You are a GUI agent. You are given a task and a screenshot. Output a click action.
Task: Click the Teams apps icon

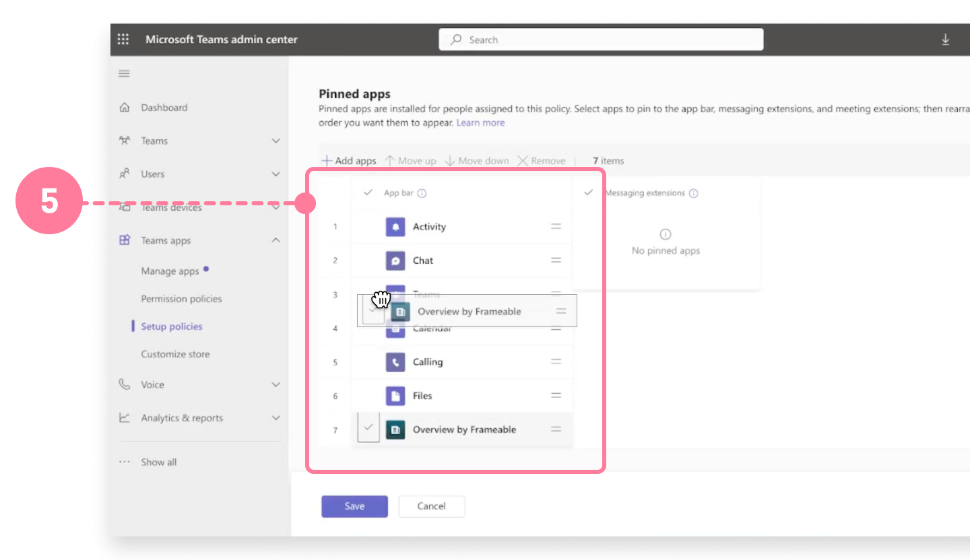tap(124, 240)
